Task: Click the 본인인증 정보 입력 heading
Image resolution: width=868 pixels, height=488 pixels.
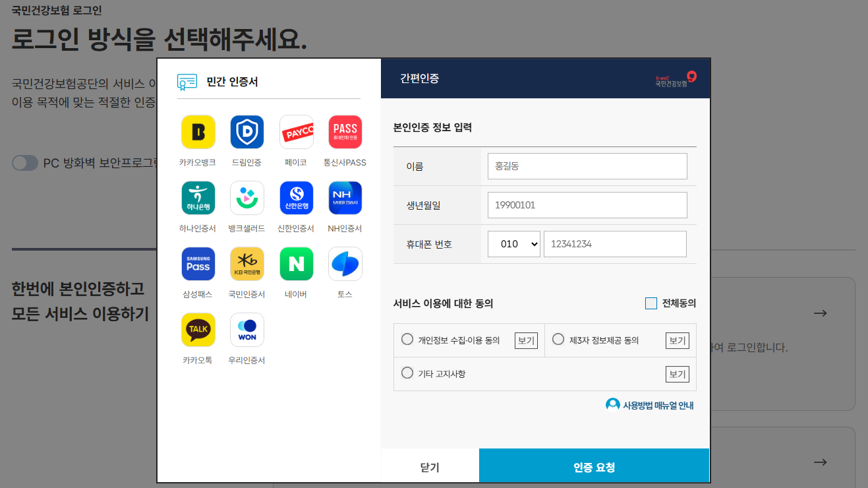Action: coord(432,128)
